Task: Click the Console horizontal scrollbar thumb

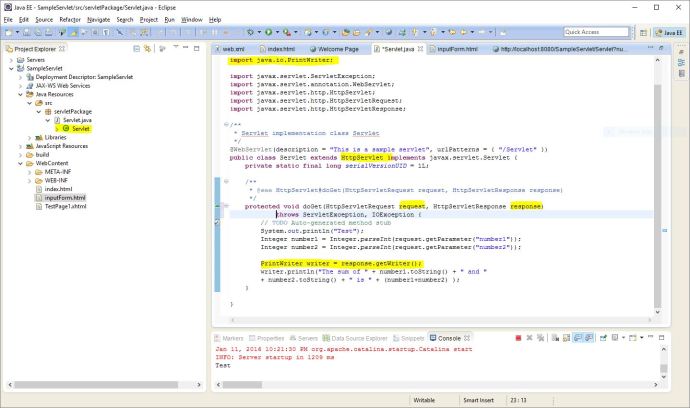Action: point(242,385)
